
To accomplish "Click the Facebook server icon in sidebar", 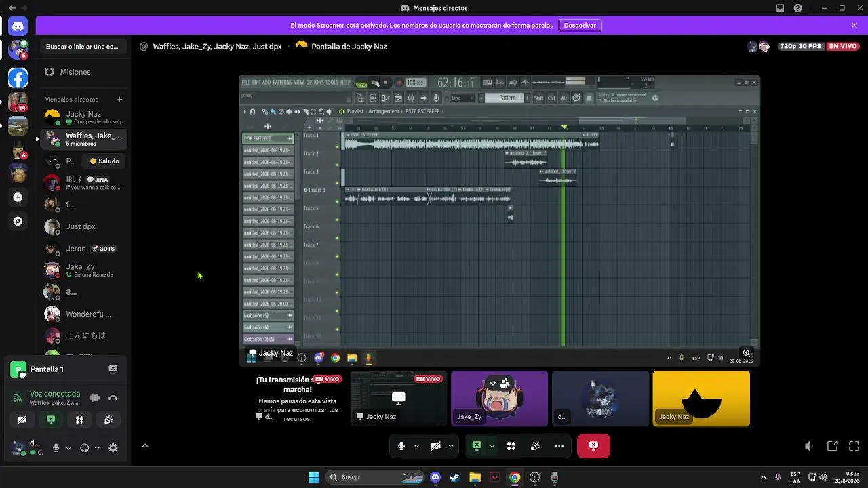I will pos(18,78).
